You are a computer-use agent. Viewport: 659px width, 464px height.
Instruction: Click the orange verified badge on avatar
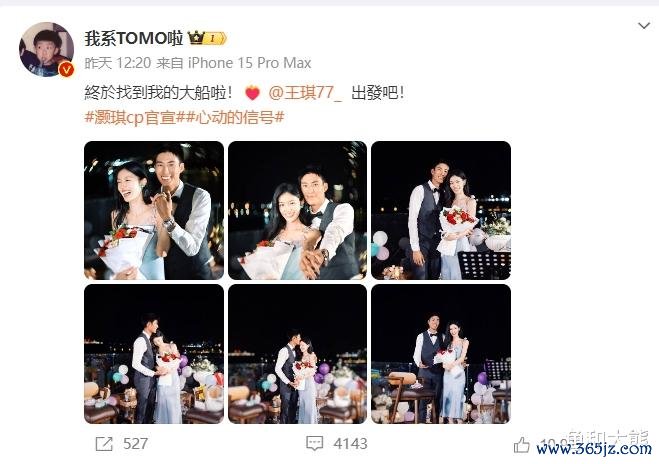(x=66, y=69)
